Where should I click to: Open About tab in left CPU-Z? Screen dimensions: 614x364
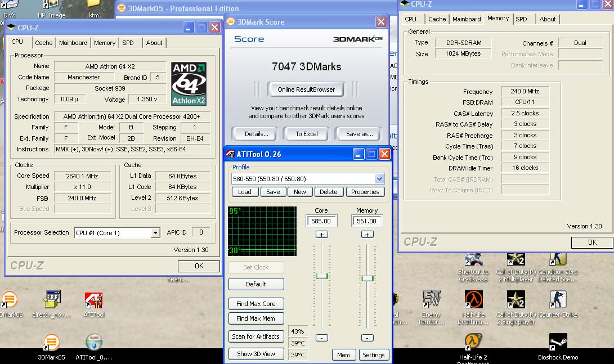154,43
